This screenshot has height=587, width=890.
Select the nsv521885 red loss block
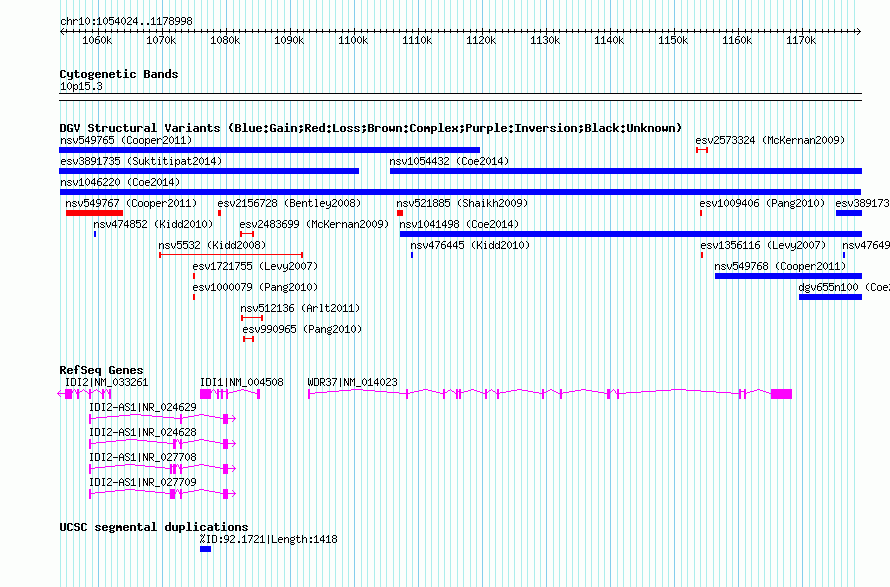pos(400,213)
